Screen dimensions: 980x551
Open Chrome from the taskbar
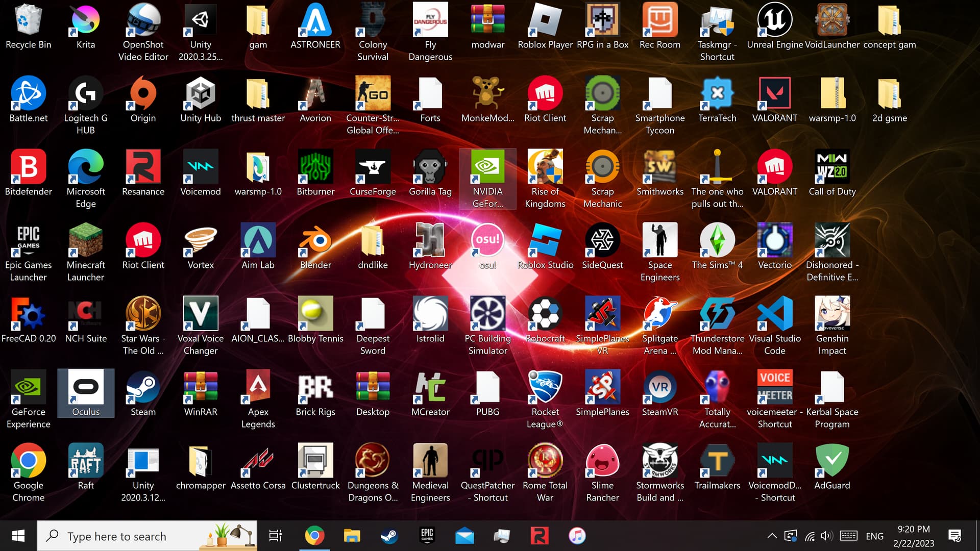point(314,536)
